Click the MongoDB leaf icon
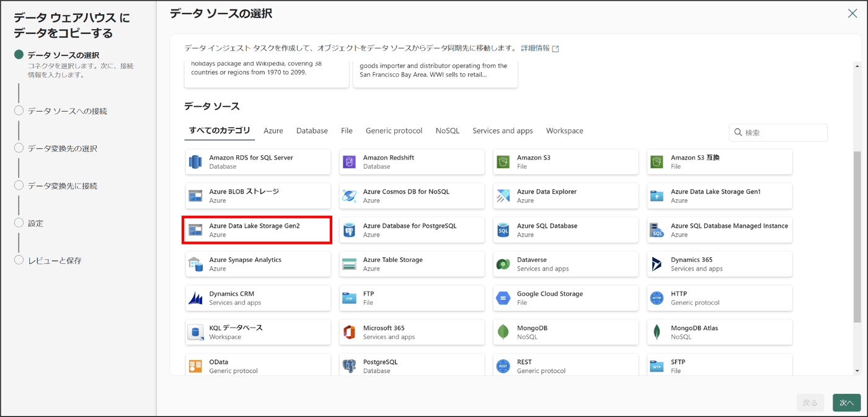Viewport: 868px width, 417px height. 503,333
